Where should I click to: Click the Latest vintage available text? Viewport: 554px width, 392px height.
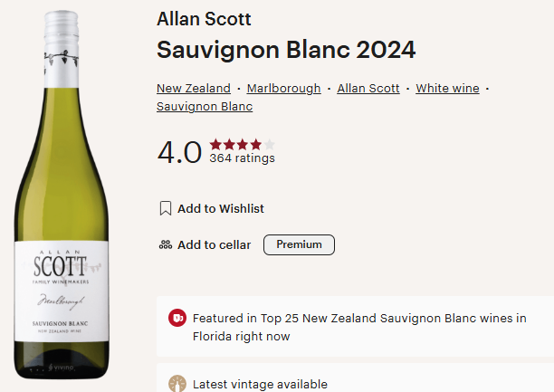point(260,384)
